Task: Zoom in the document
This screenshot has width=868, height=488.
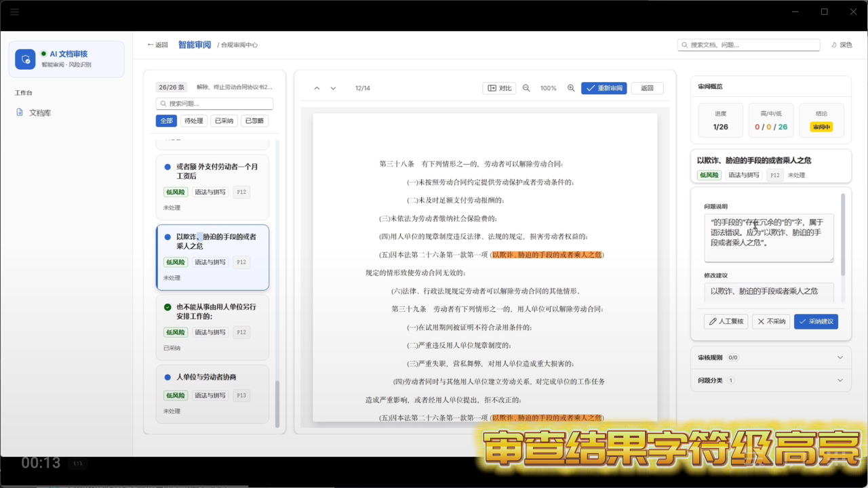Action: click(x=571, y=88)
